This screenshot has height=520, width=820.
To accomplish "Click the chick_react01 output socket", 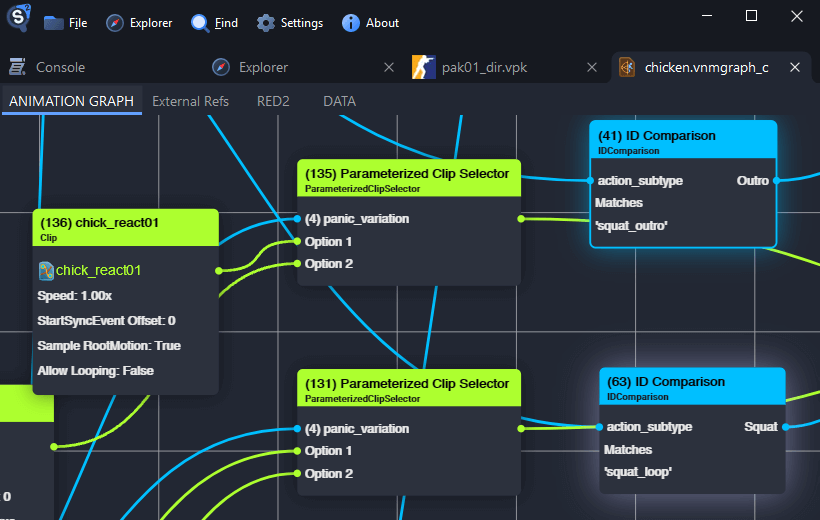I will click(219, 270).
